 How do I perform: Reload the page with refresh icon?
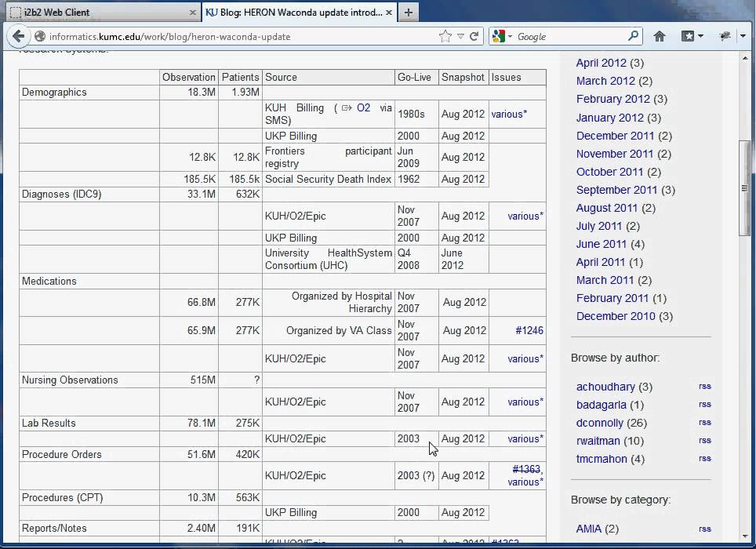pos(474,36)
